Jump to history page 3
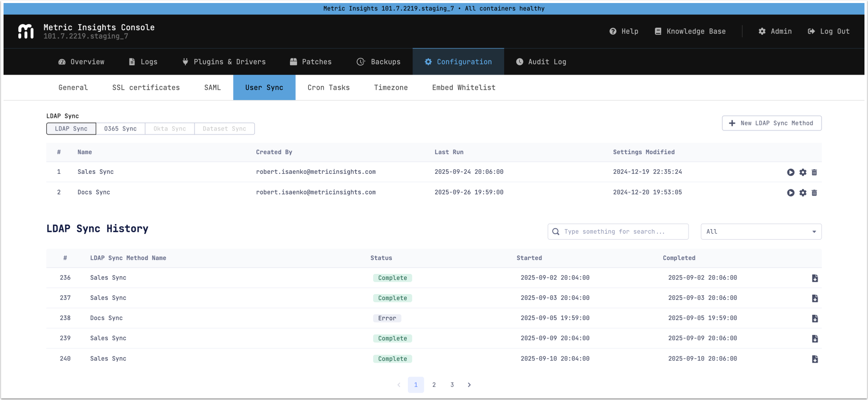Viewport: 868px width, 400px height. [452, 385]
